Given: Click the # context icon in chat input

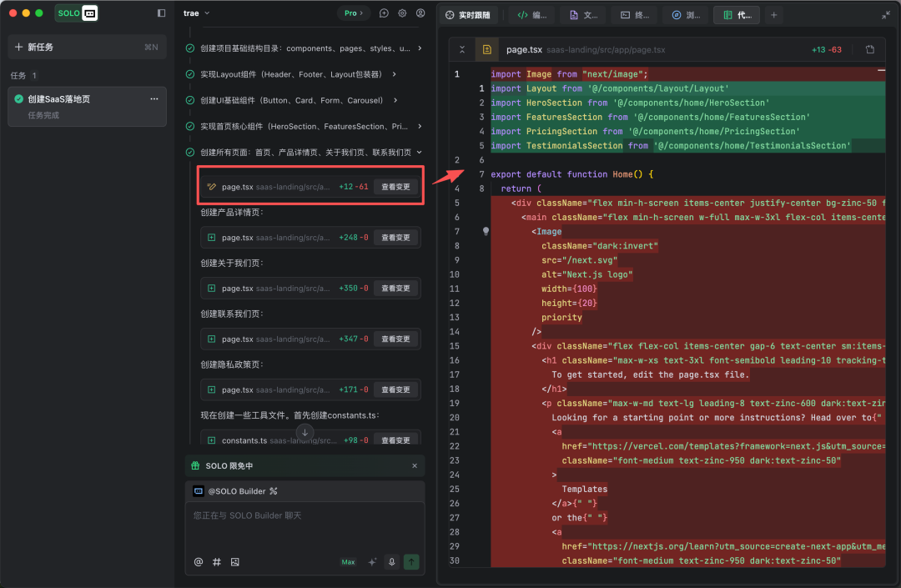Looking at the screenshot, I should [217, 562].
